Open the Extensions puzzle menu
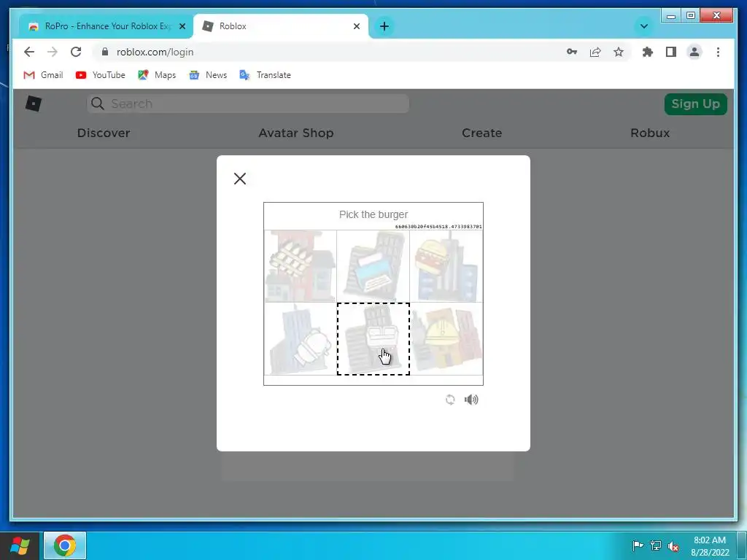 click(648, 52)
